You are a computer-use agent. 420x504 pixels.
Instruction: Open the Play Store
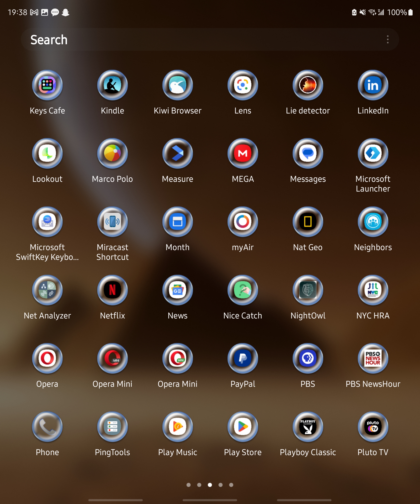pyautogui.click(x=242, y=427)
